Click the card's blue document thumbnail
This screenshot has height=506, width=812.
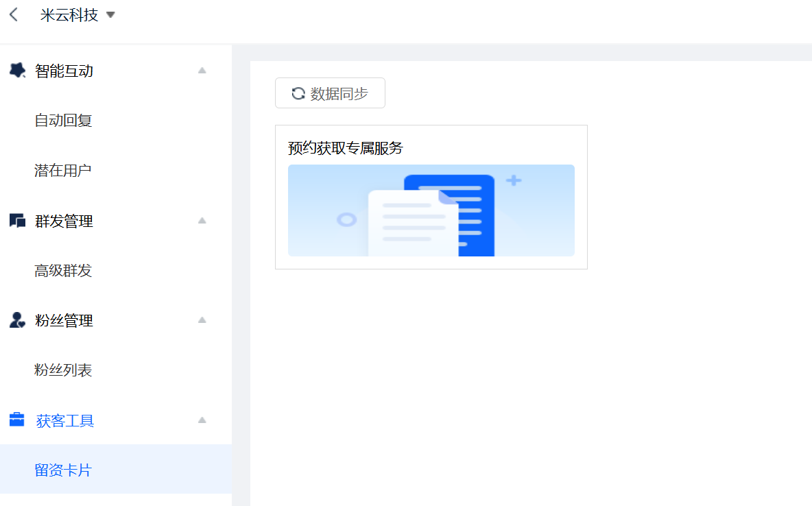pyautogui.click(x=431, y=210)
